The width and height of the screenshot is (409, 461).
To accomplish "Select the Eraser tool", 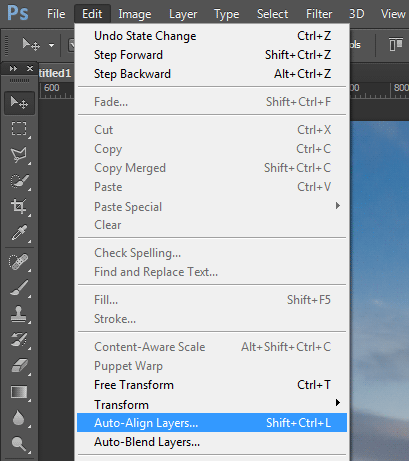I will tap(19, 366).
